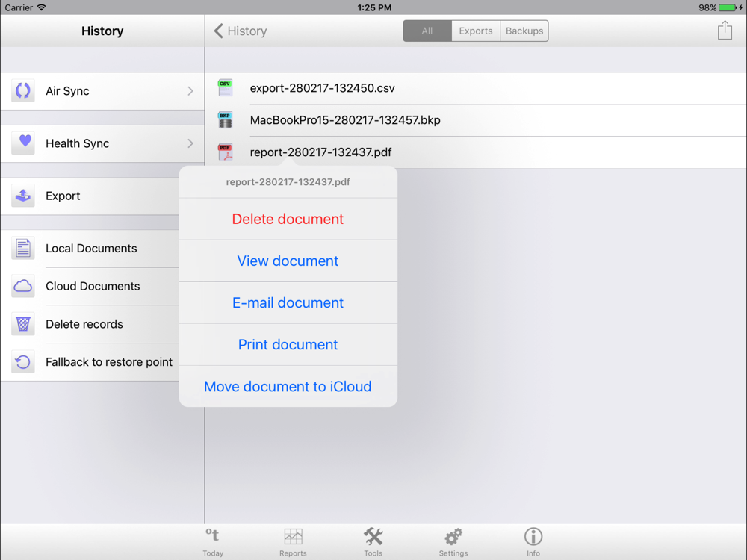This screenshot has height=560, width=747.
Task: Choose Print document
Action: click(288, 345)
